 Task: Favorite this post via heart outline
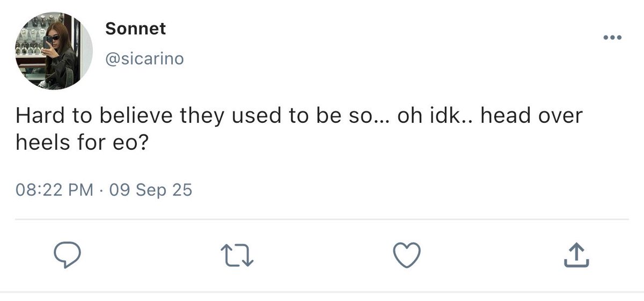[407, 255]
